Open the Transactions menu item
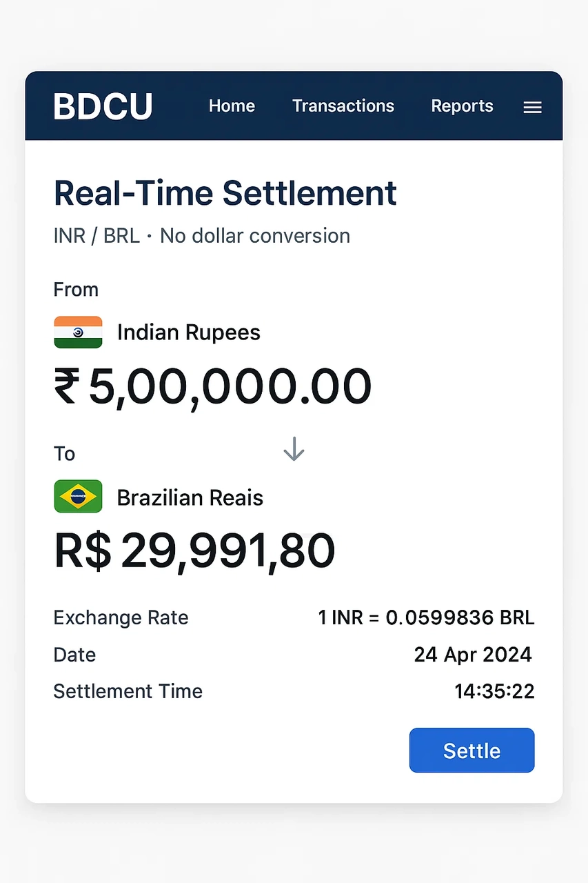Viewport: 588px width, 883px height. click(343, 106)
